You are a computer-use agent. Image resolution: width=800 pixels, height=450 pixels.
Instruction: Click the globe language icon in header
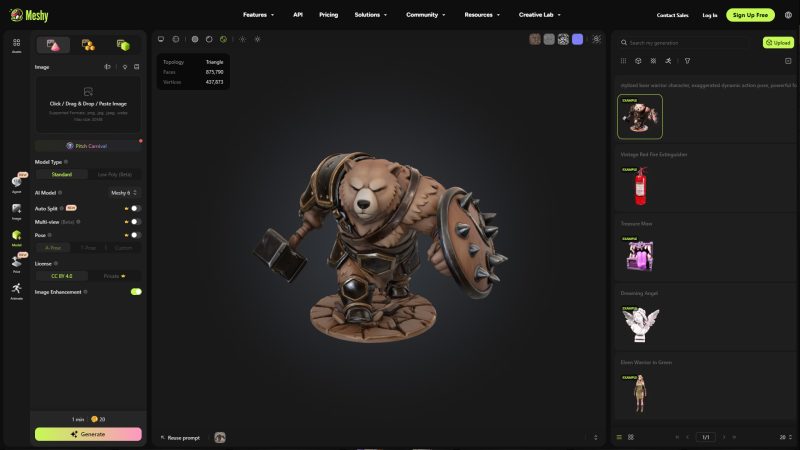788,15
